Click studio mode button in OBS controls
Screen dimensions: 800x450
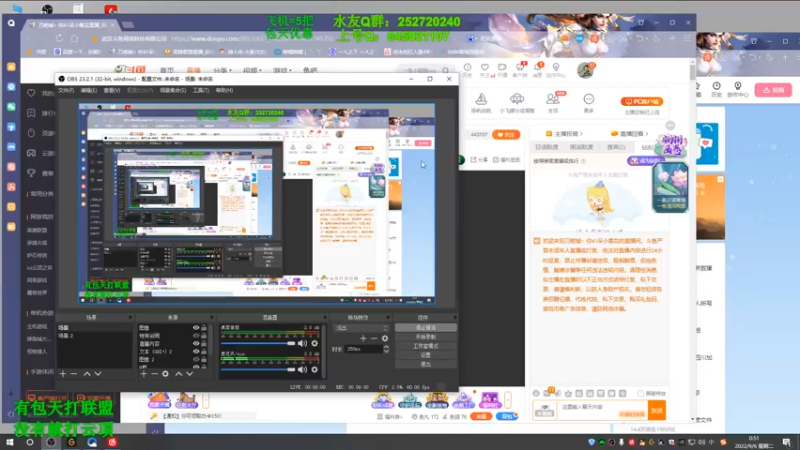click(426, 346)
